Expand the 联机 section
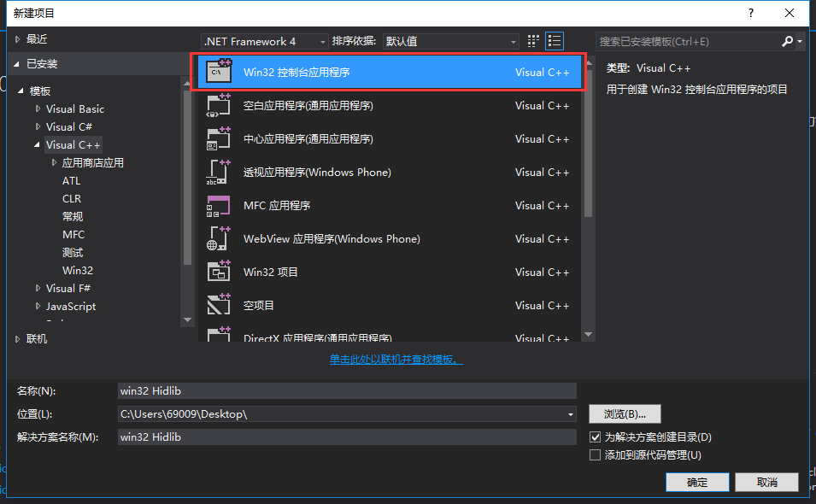 click(18, 338)
